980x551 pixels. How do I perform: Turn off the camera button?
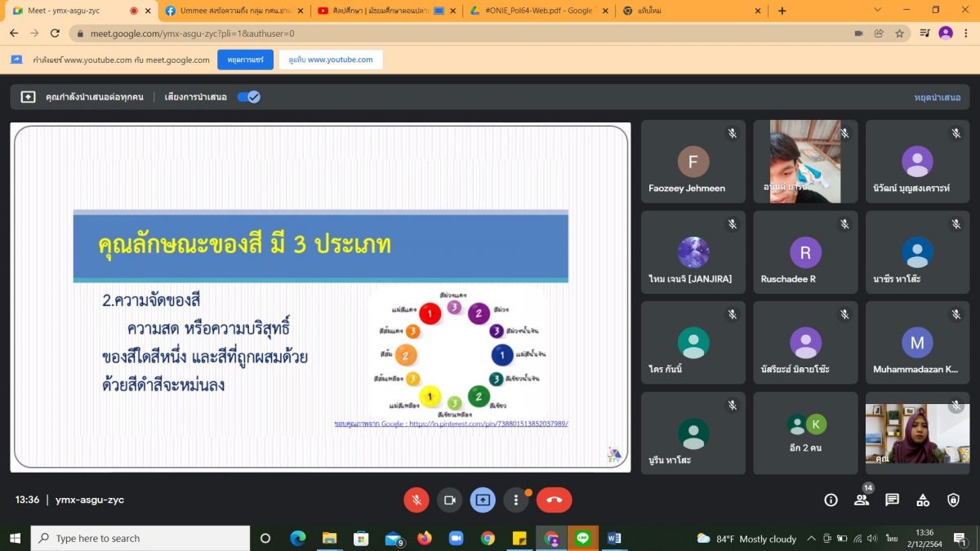(449, 500)
